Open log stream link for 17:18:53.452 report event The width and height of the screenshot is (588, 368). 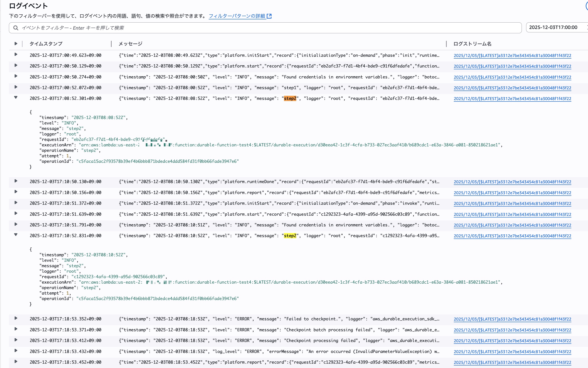pyautogui.click(x=512, y=362)
